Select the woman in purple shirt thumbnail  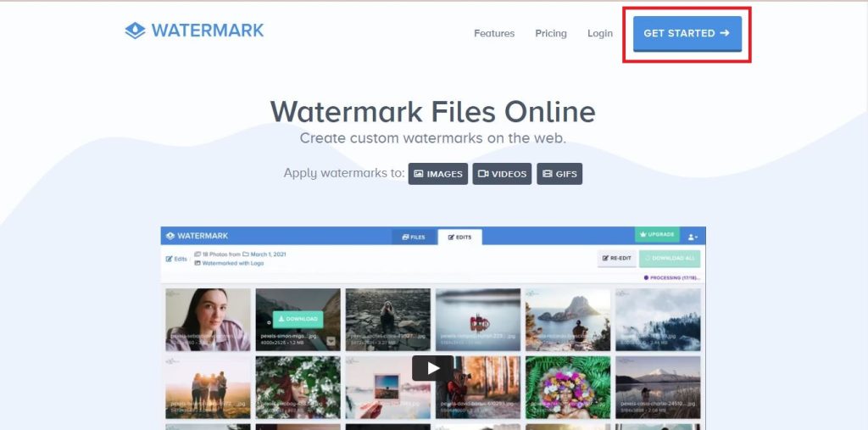(208, 319)
